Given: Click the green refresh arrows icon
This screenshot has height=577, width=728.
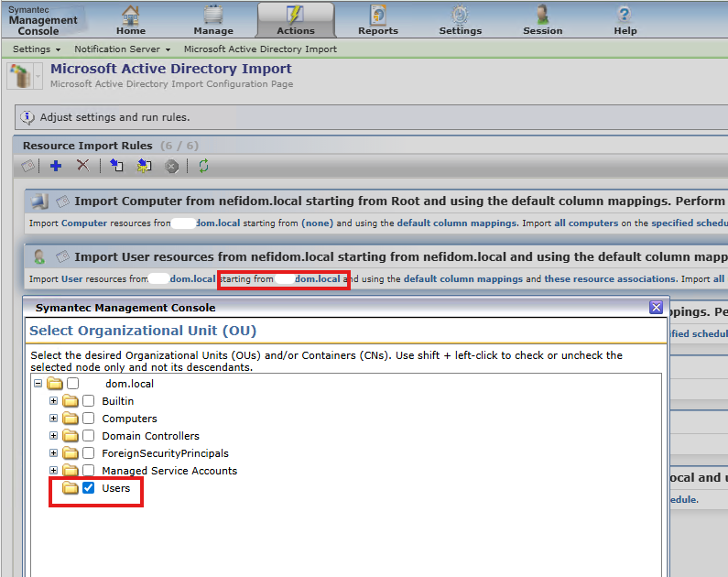Looking at the screenshot, I should (203, 166).
